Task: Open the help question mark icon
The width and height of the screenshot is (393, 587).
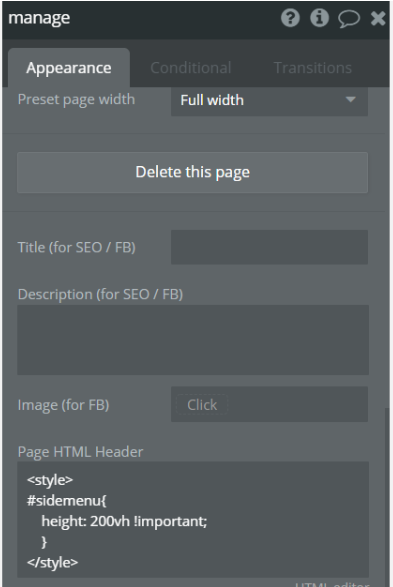Action: [290, 18]
